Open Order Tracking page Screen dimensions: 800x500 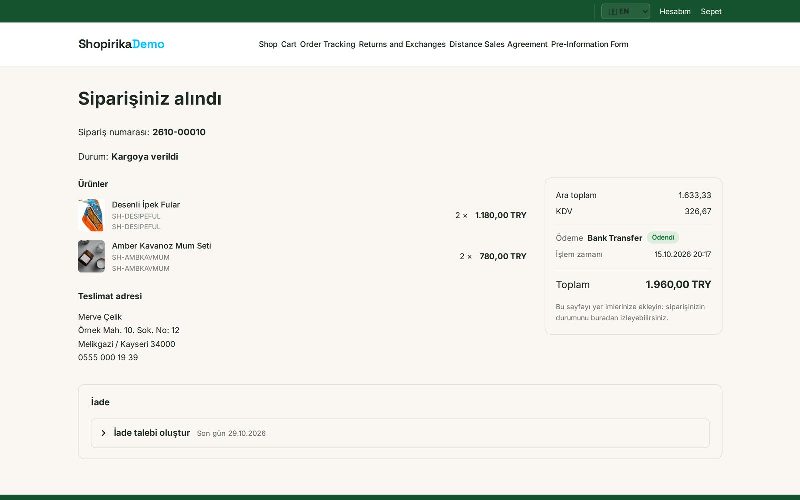328,44
